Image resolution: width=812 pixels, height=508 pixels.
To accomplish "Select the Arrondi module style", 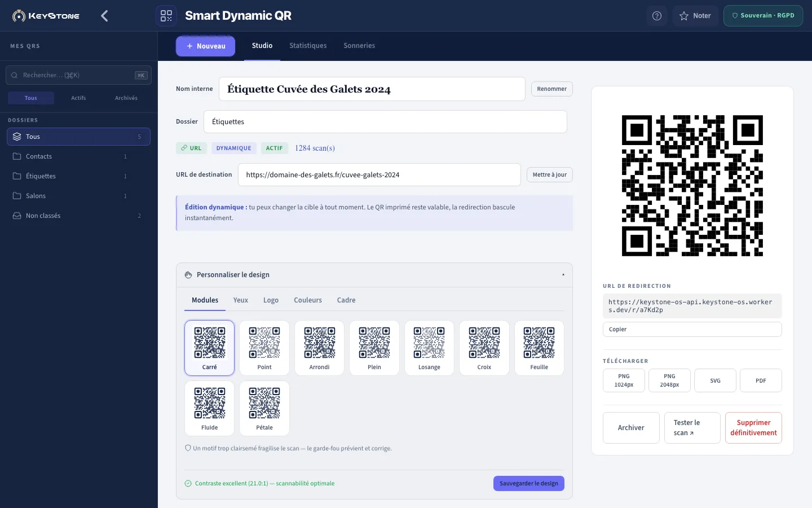I will 320,348.
